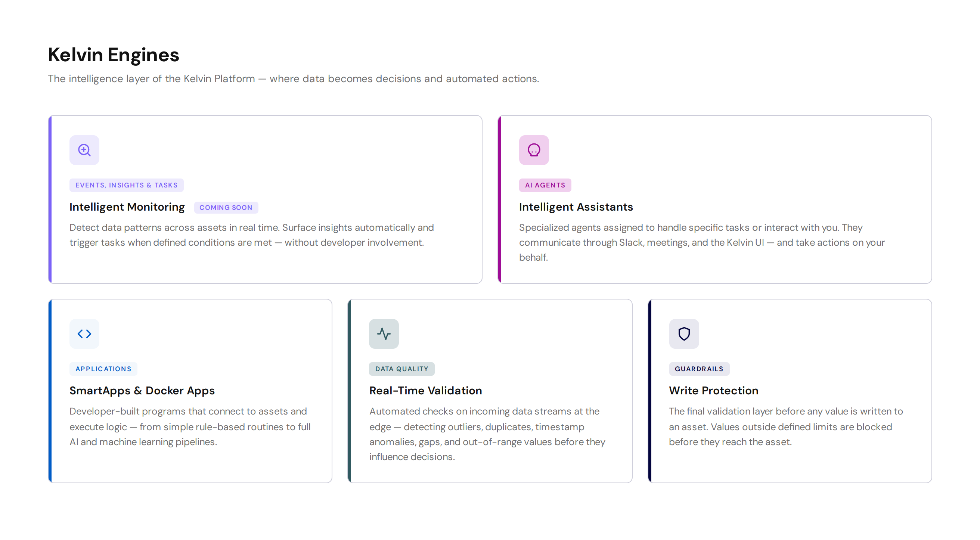Select the Events, Insights & Tasks tag

(x=126, y=185)
